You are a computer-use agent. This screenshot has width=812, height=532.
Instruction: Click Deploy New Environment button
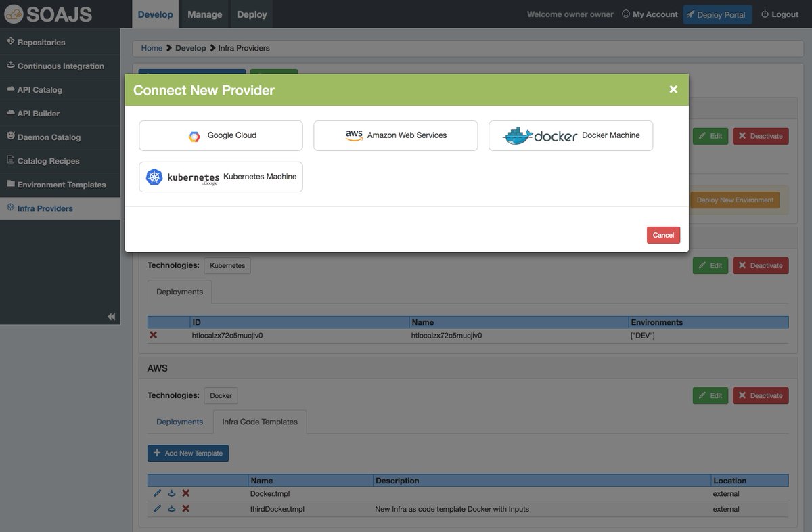point(735,200)
